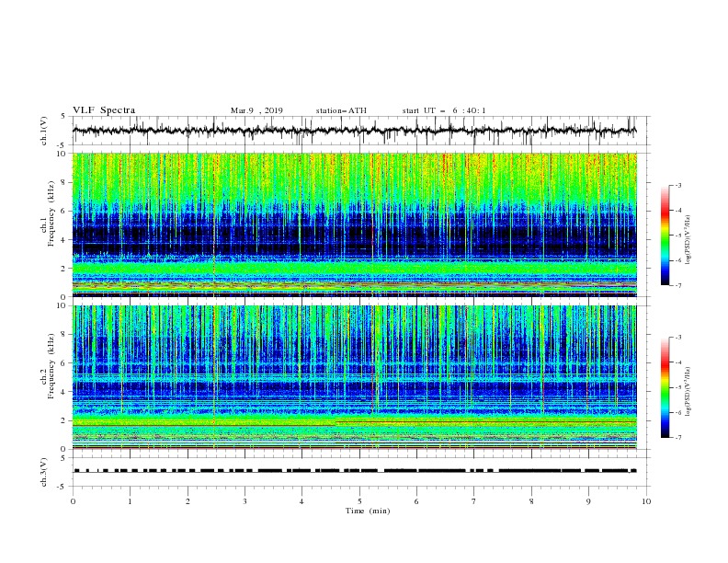Click the start UT time label
728x563 pixels.
[444, 110]
